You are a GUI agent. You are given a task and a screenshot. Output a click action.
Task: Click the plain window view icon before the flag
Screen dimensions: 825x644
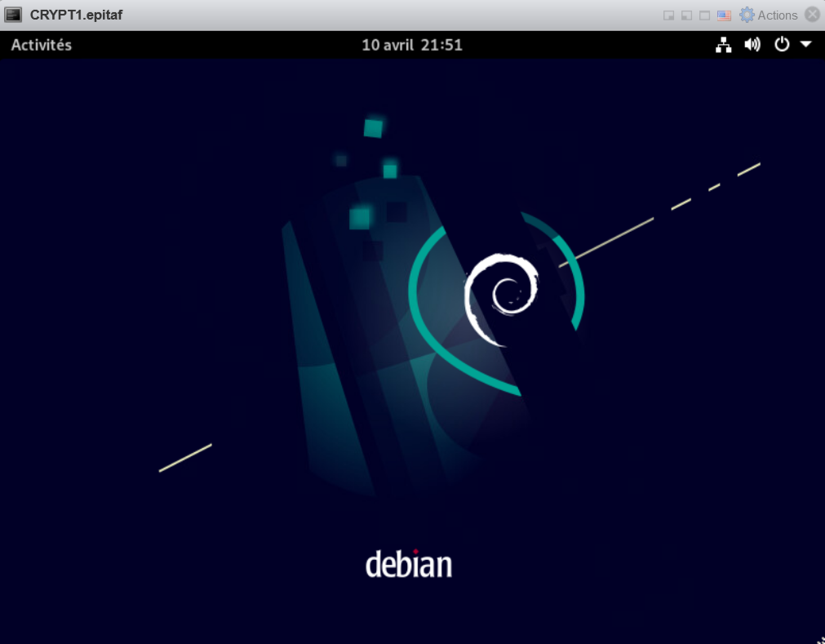[x=705, y=16]
